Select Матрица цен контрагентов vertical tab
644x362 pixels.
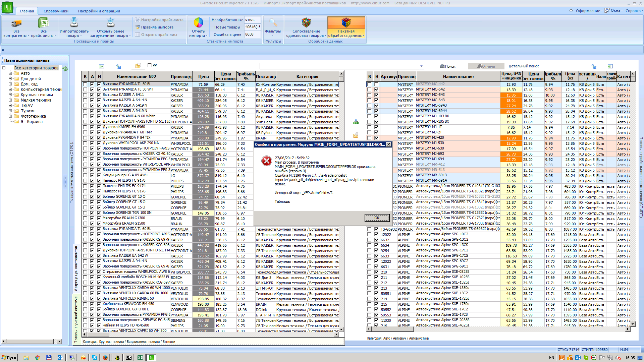point(76,269)
